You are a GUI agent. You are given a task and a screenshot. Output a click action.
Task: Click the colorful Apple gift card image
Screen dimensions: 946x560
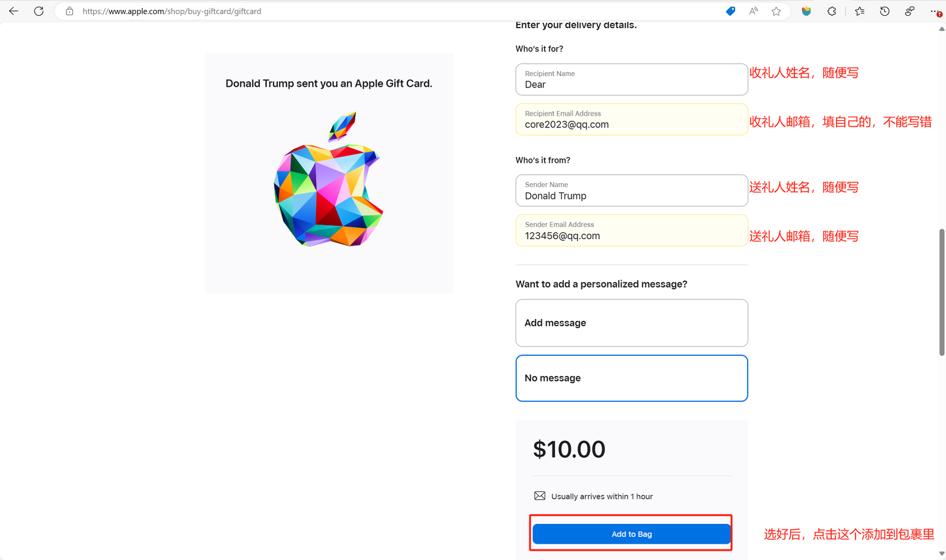coord(328,179)
